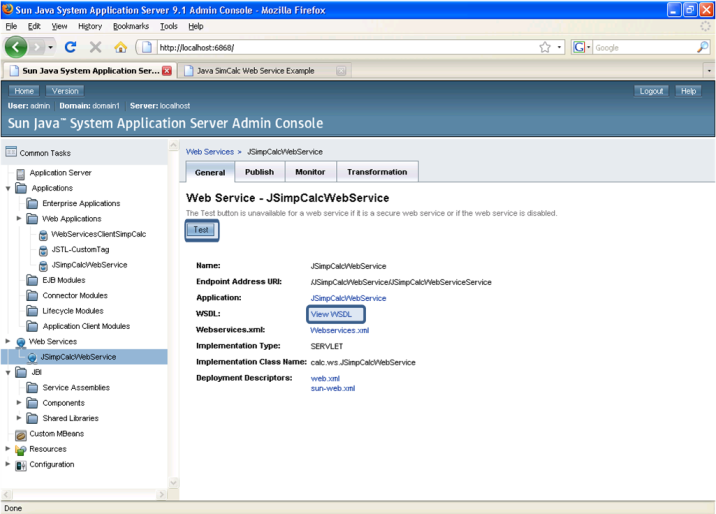
Task: Open the Bookmarks menu
Action: [130, 26]
